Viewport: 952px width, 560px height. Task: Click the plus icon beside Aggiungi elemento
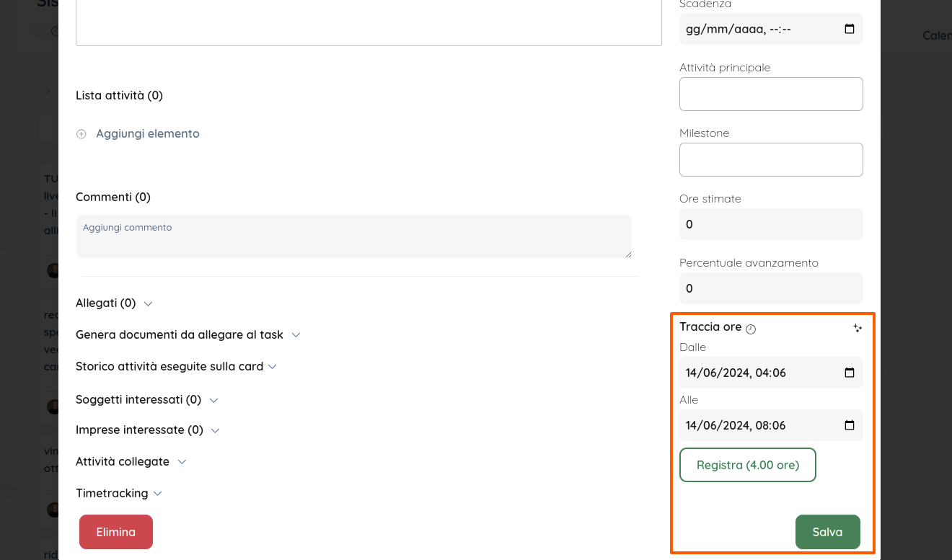(x=81, y=134)
